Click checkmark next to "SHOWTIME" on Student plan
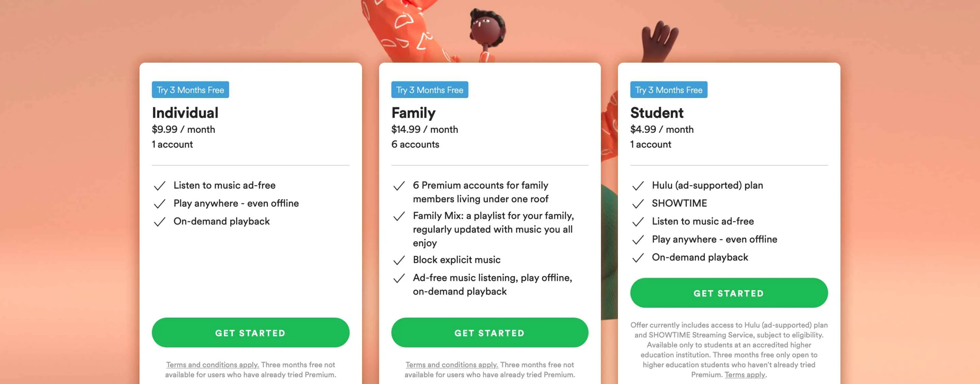 pos(637,204)
